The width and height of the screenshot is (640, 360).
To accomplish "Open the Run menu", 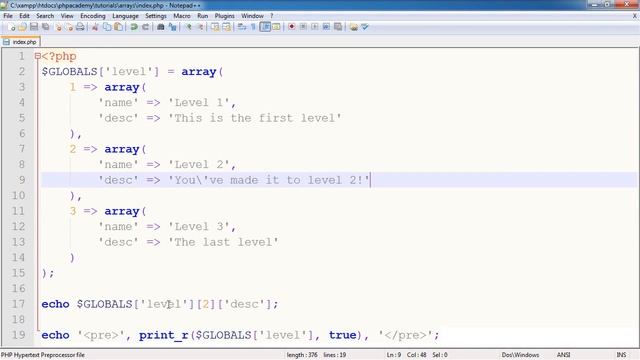I will pyautogui.click(x=202, y=16).
